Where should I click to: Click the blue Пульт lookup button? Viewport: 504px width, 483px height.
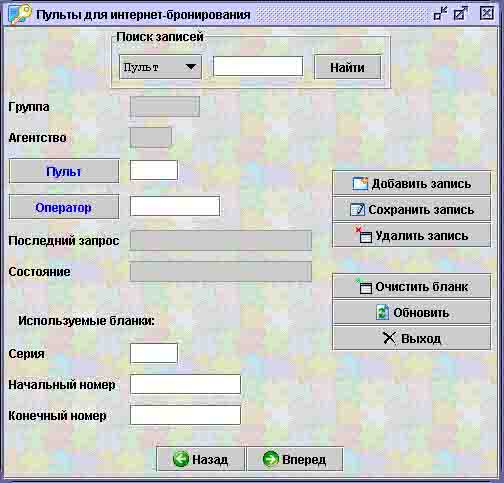click(x=64, y=171)
